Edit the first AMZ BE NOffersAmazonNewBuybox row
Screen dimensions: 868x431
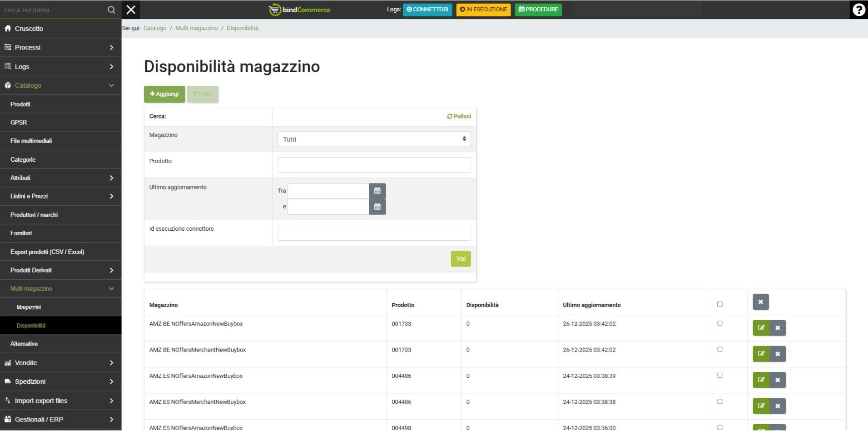[761, 328]
